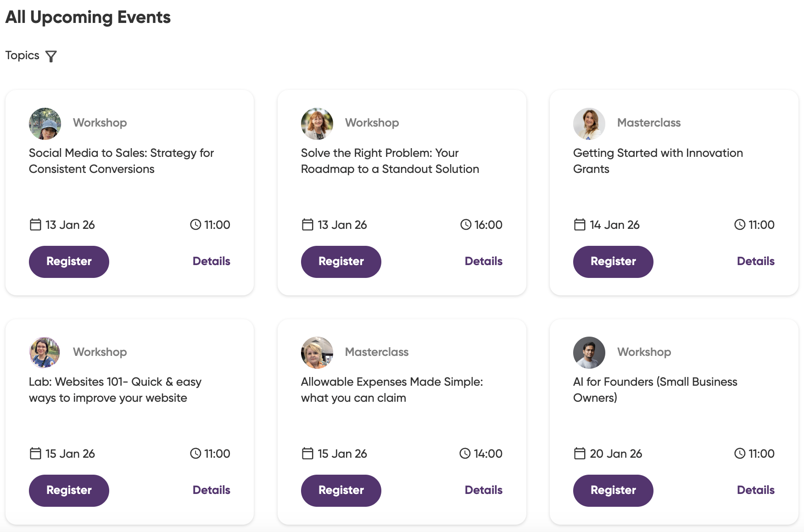
Task: Click clock icon on Websites 101 lab card
Action: click(195, 454)
